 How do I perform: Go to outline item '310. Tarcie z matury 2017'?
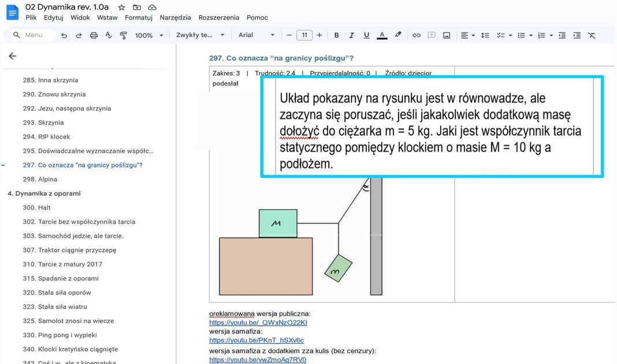[70, 264]
